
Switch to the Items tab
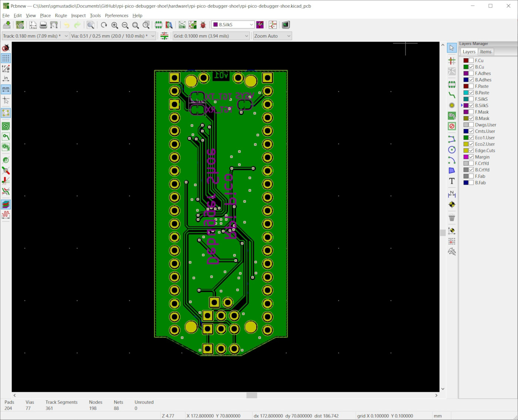tap(486, 52)
